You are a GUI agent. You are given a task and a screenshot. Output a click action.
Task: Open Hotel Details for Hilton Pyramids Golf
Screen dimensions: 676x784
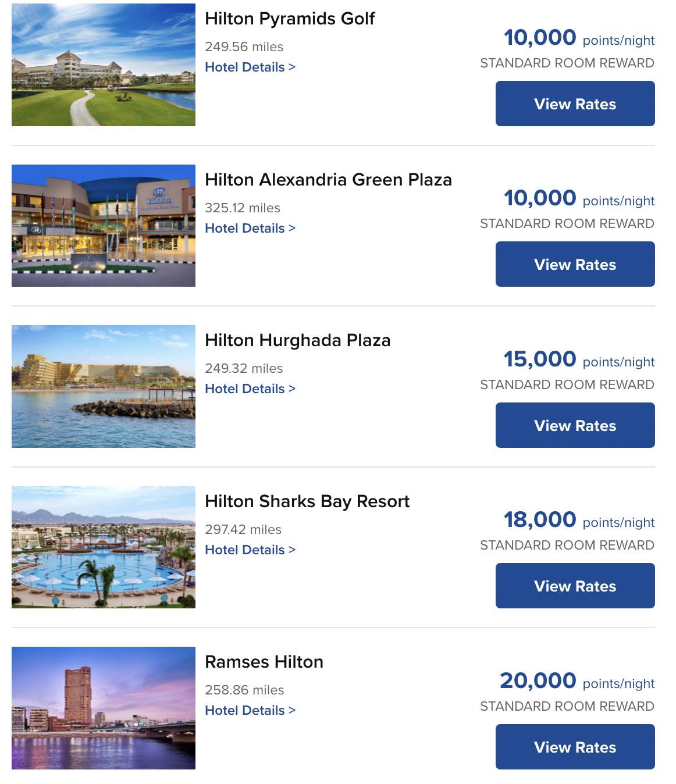(246, 67)
